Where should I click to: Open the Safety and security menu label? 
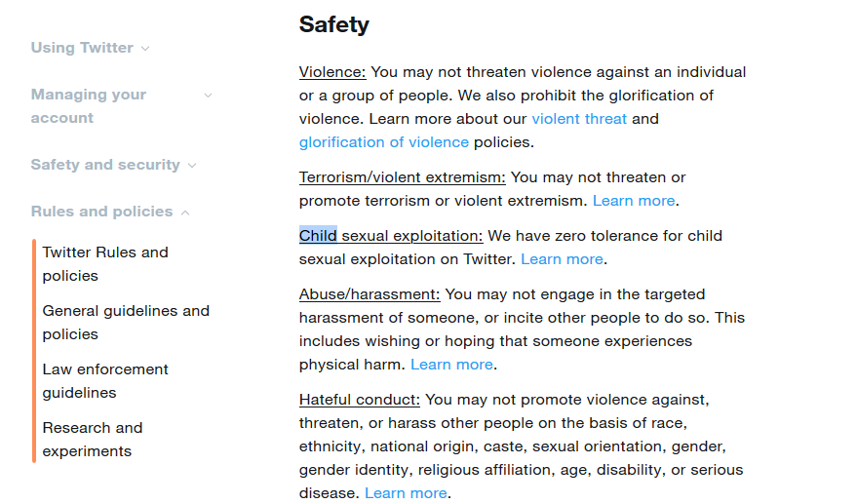(x=105, y=165)
